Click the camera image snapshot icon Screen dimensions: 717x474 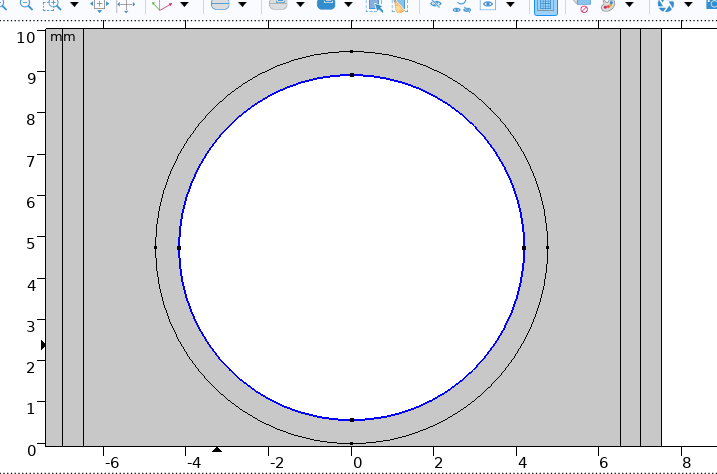tap(665, 5)
